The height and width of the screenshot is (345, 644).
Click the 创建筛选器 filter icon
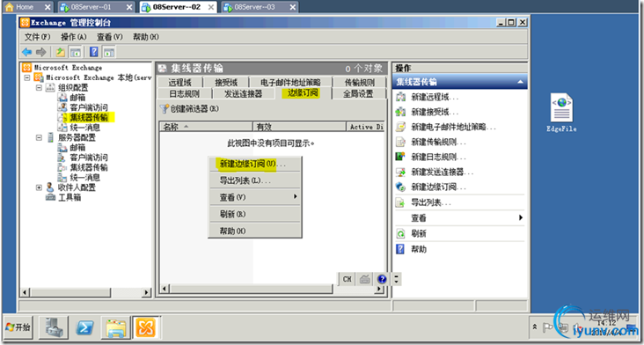164,109
